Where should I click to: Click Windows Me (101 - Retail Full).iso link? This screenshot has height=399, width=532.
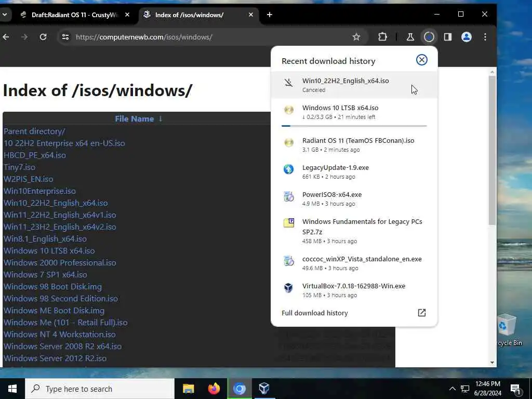pyautogui.click(x=65, y=322)
